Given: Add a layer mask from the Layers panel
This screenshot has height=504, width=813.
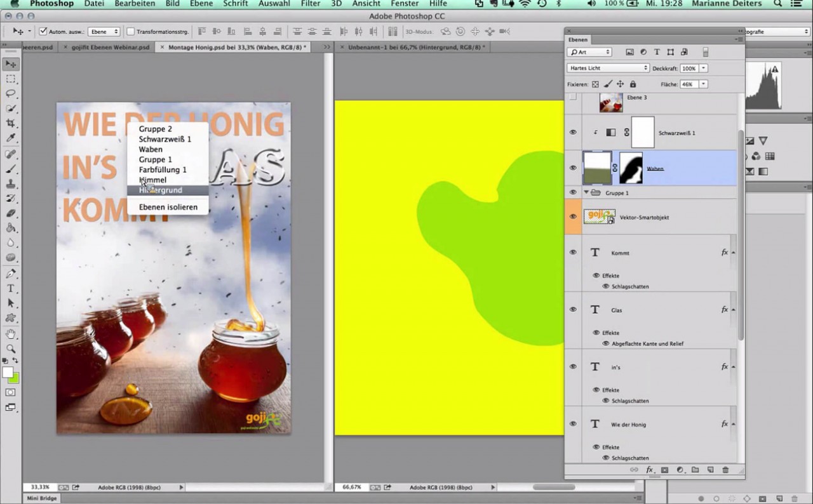Looking at the screenshot, I should (x=664, y=470).
